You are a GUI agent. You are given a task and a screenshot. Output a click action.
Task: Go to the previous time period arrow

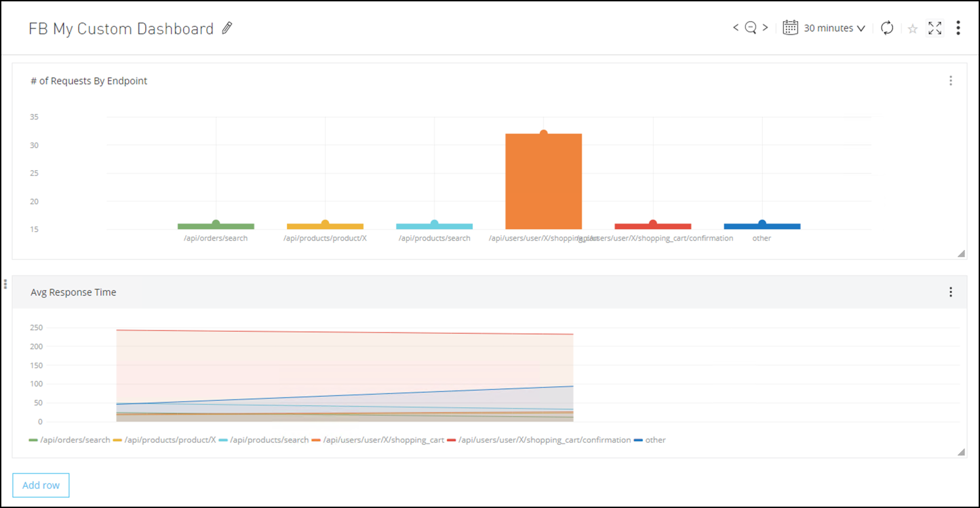click(x=736, y=28)
